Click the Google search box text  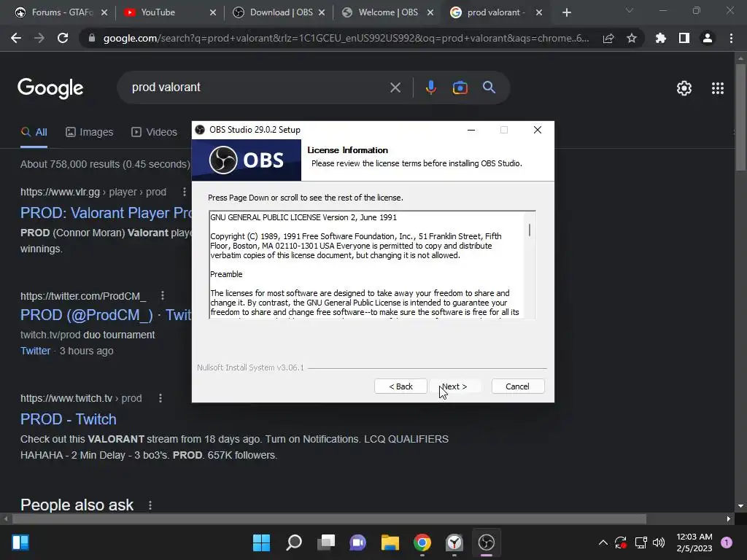coord(166,87)
